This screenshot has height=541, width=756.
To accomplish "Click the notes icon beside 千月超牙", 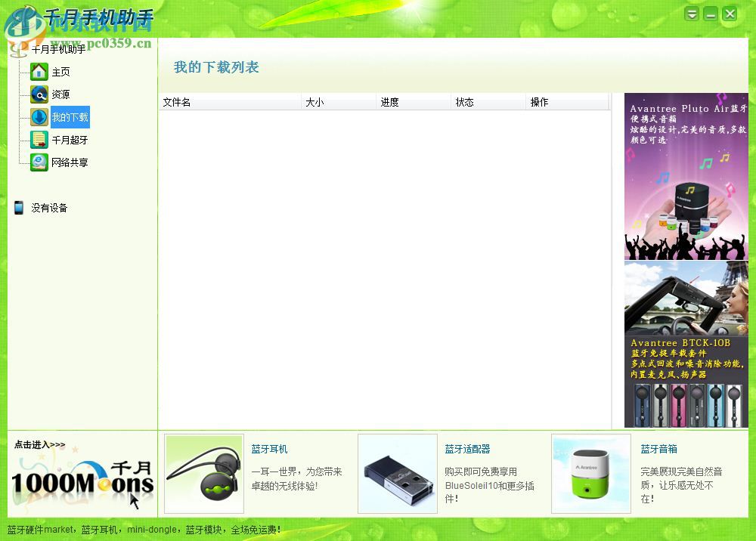I will [x=39, y=140].
